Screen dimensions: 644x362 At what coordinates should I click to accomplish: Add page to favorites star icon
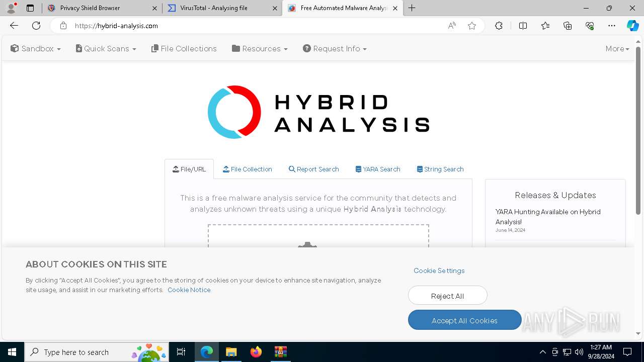click(472, 26)
